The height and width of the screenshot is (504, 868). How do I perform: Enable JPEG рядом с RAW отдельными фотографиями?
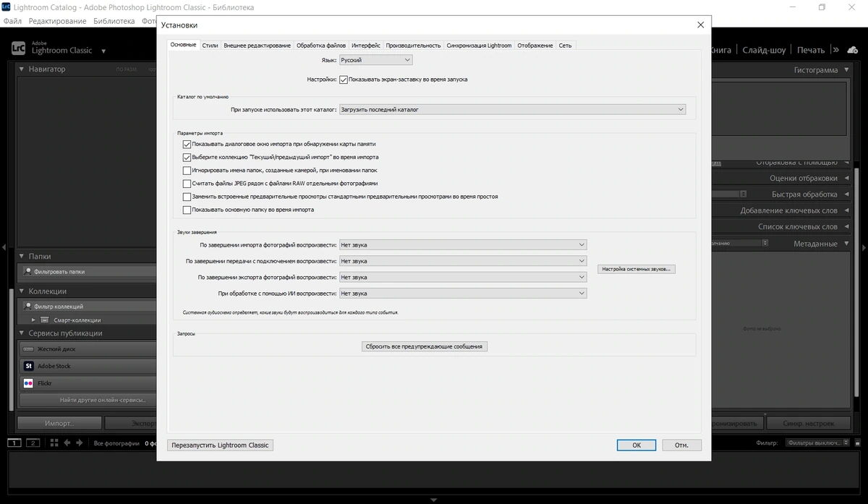click(187, 184)
